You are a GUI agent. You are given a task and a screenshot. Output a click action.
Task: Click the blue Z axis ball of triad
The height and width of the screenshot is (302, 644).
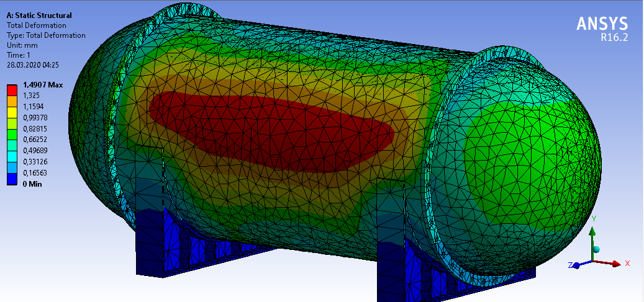click(x=576, y=265)
